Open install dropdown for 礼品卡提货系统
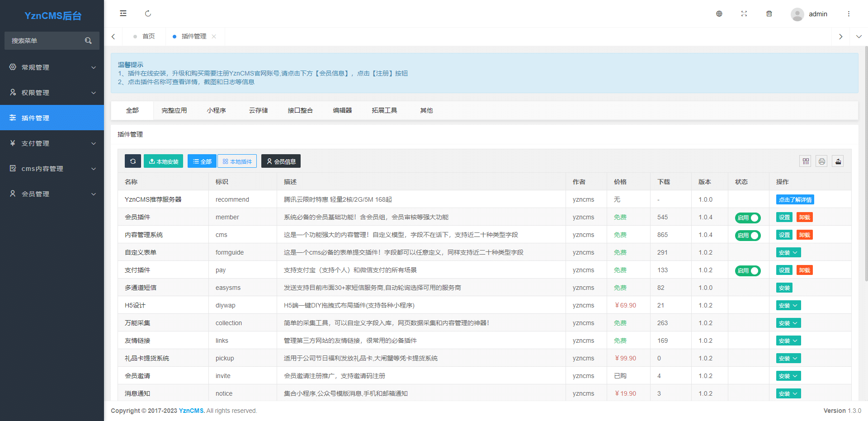 click(788, 358)
